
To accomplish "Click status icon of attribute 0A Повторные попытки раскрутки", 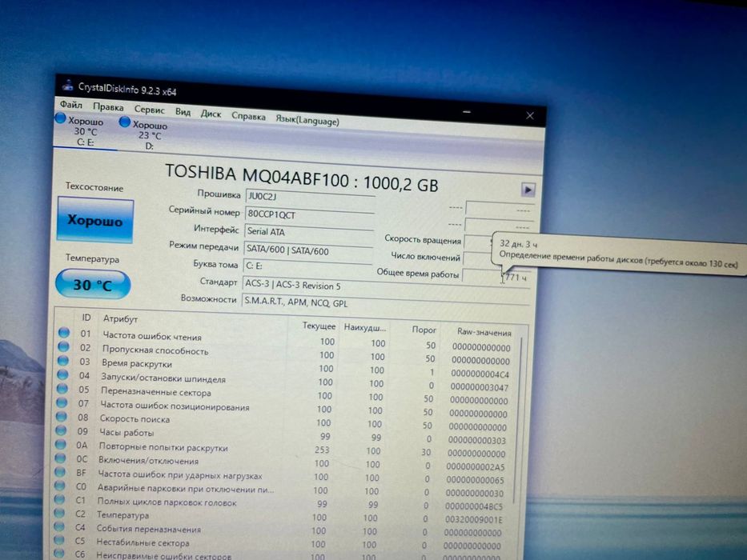I will coord(61,444).
